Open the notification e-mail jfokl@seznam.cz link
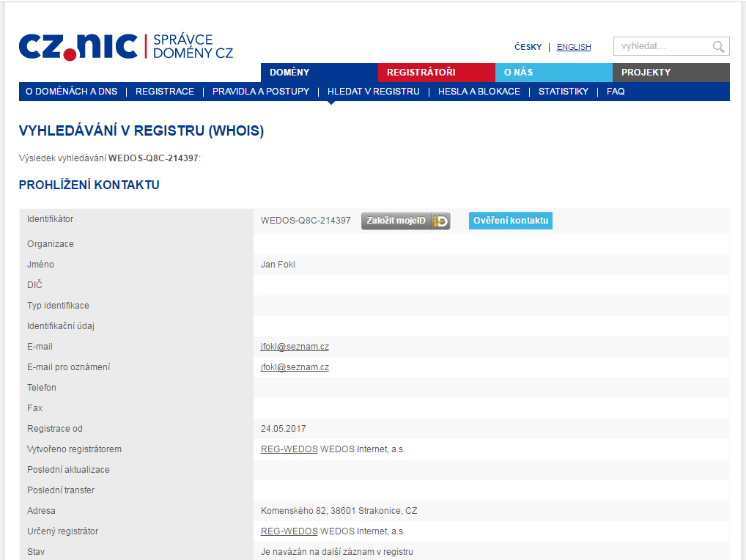 click(295, 367)
